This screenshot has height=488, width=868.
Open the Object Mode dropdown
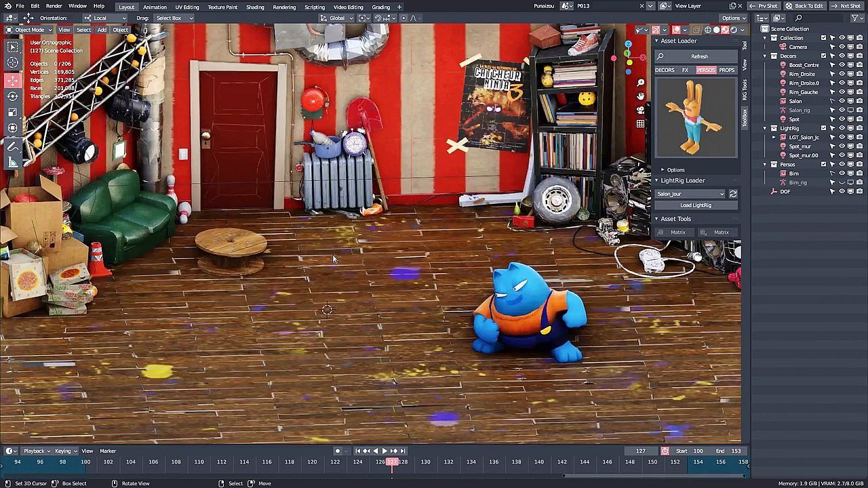point(29,30)
